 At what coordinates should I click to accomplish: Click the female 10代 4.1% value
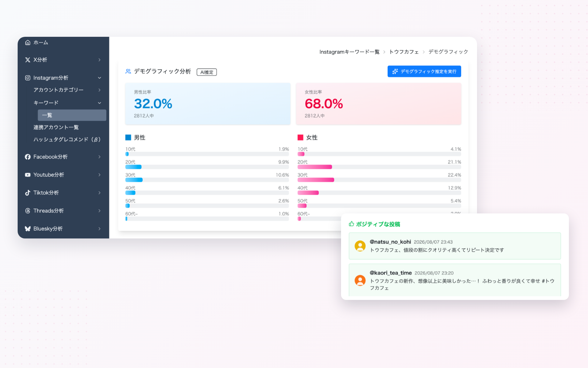[x=456, y=149]
